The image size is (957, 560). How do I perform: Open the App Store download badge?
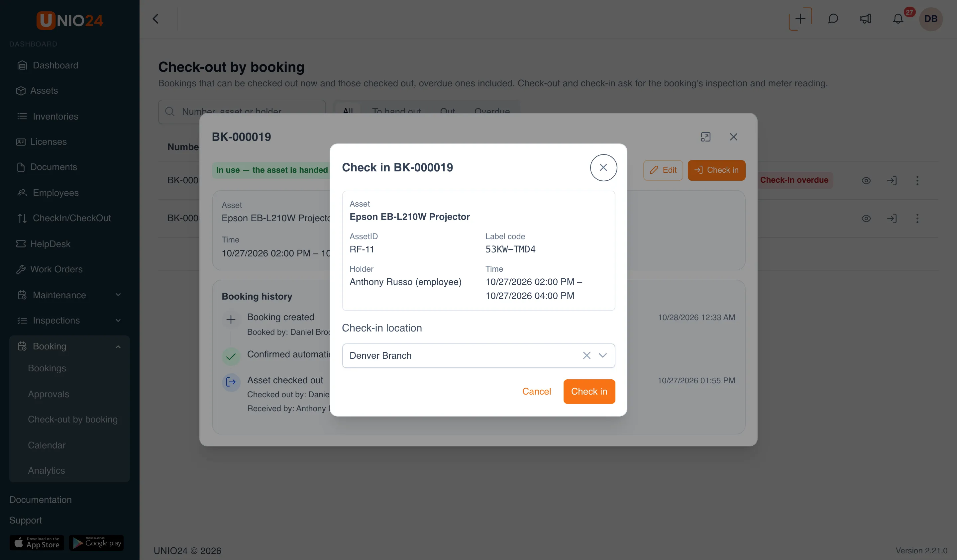(37, 543)
